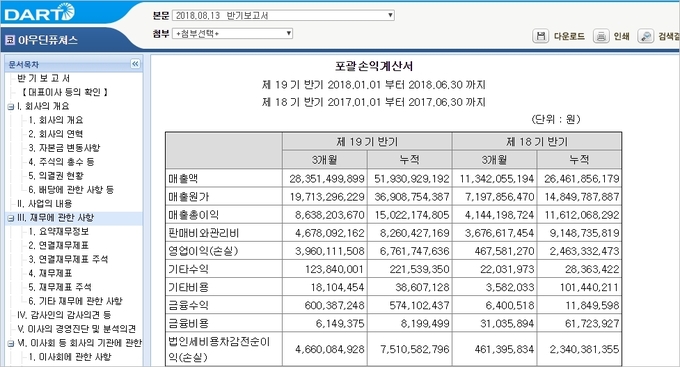Screen dimensions: 680x367
Task: Collapse the VI. 이사회 등 회사의 기관 node
Action: [x=11, y=344]
